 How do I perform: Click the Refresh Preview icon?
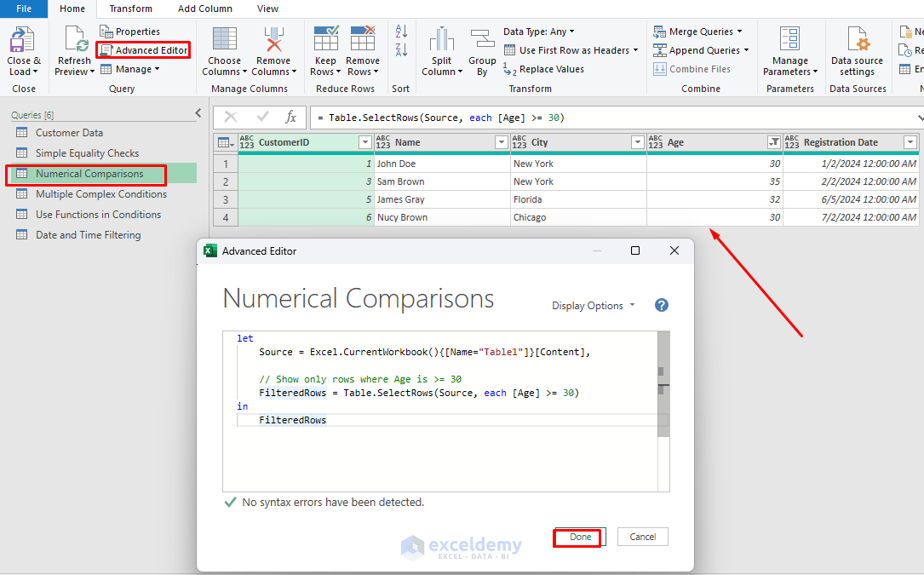76,39
